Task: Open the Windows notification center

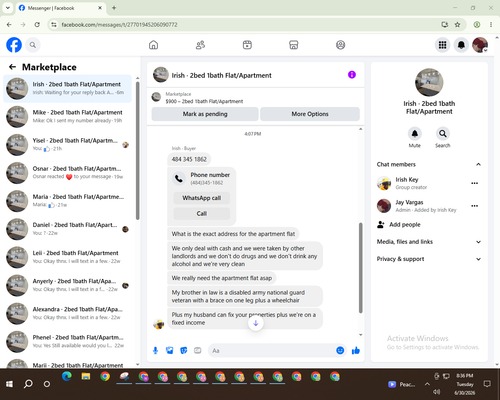Action: pos(487,384)
